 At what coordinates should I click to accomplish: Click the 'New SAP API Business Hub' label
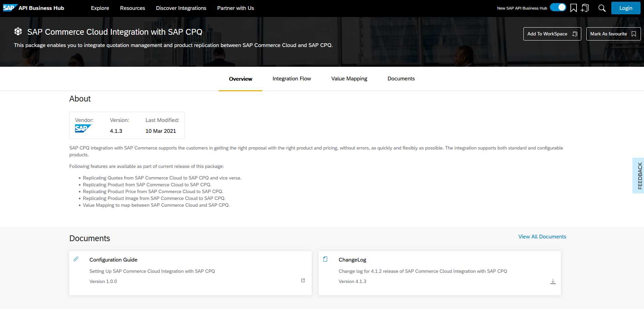coord(522,8)
